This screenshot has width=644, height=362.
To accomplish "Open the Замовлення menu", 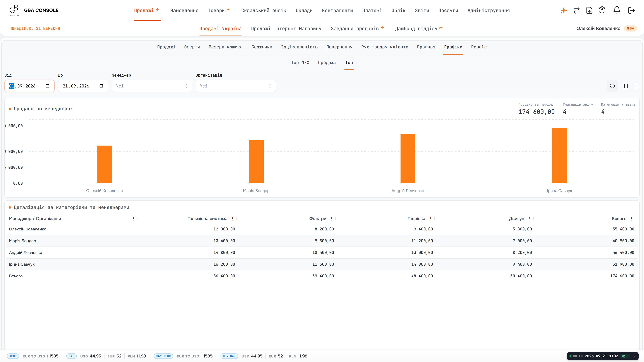I will (184, 11).
